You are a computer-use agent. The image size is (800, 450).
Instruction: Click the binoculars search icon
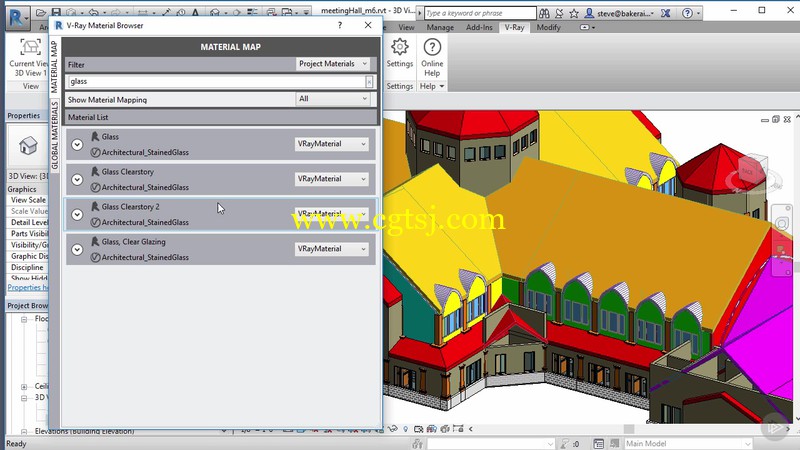click(x=544, y=13)
